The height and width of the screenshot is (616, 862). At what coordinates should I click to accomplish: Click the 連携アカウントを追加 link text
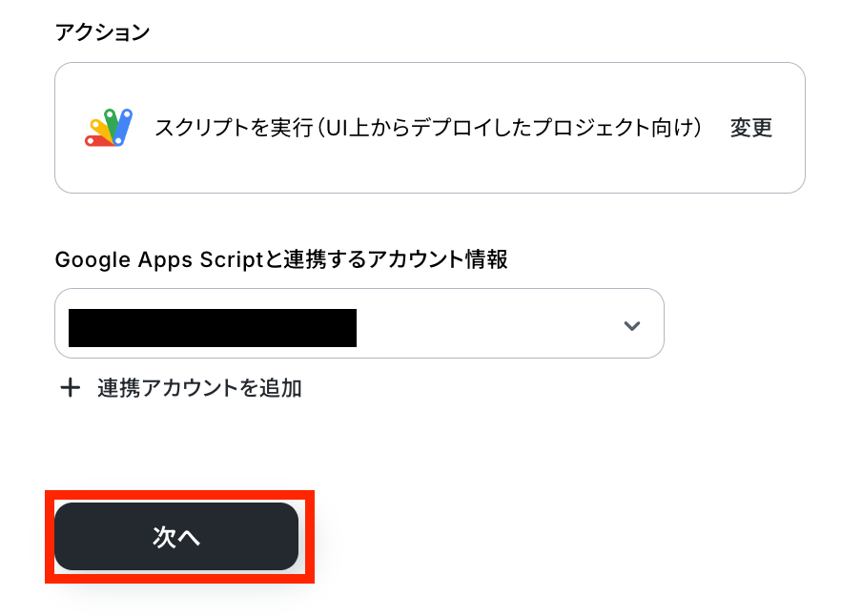[x=199, y=388]
